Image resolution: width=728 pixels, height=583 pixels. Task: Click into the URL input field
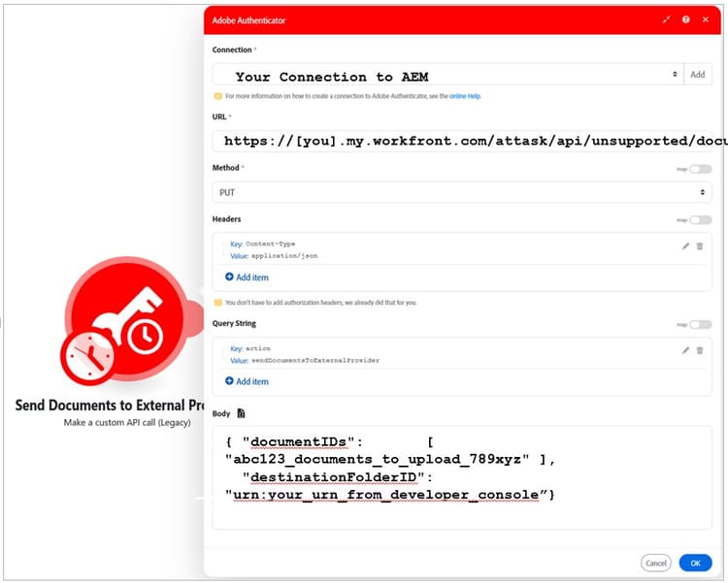[x=462, y=141]
